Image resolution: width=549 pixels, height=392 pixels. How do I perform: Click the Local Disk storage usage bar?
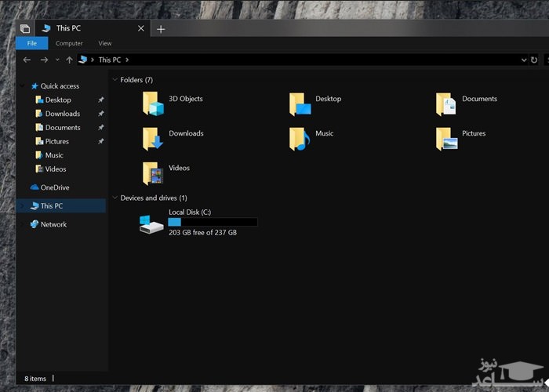pyautogui.click(x=213, y=223)
